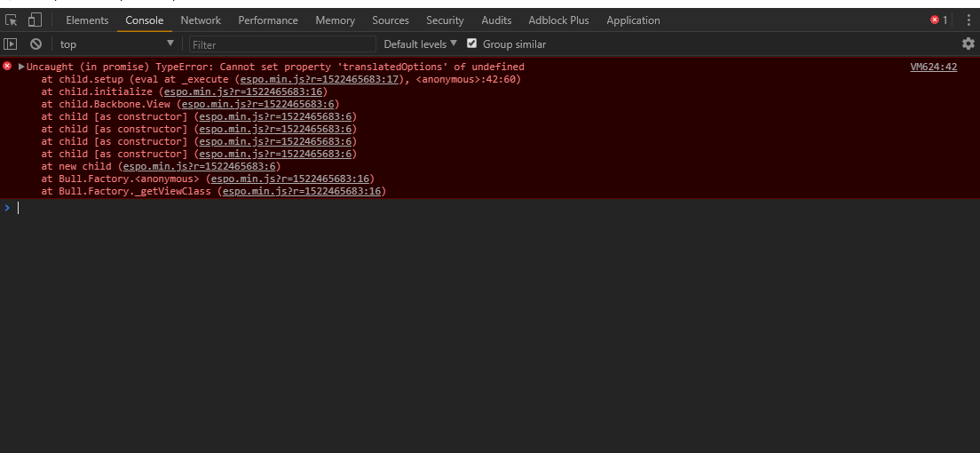Show the console sidebar icon
Image resolution: width=980 pixels, height=453 pixels.
coord(11,44)
